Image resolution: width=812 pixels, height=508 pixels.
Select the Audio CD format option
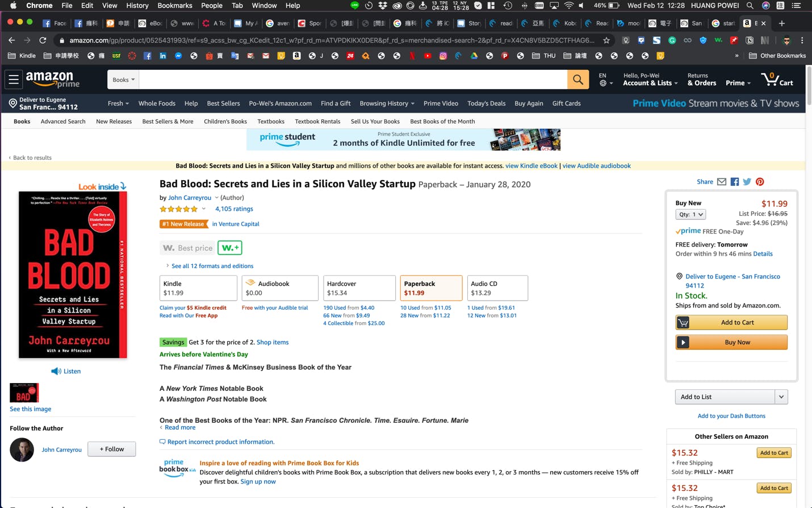click(497, 288)
